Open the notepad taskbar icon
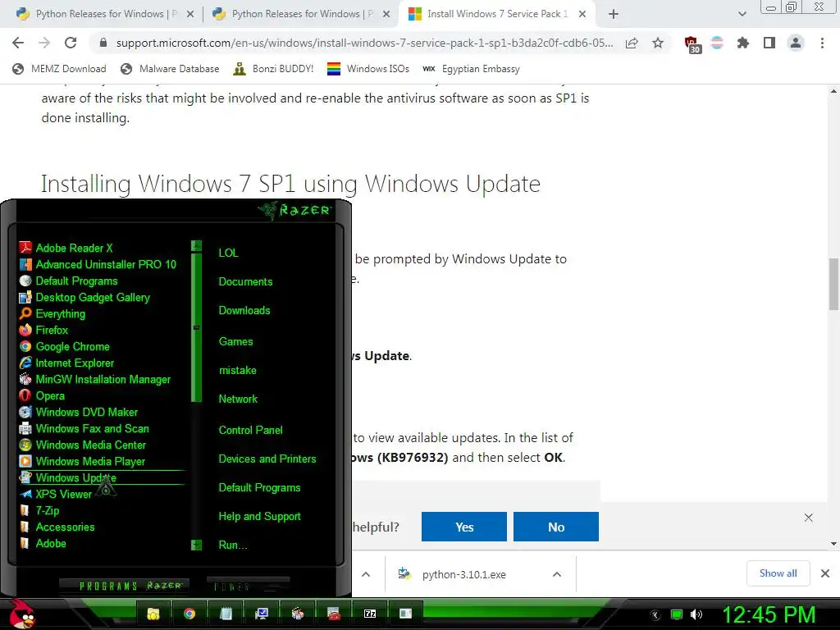The width and height of the screenshot is (840, 630). [226, 614]
